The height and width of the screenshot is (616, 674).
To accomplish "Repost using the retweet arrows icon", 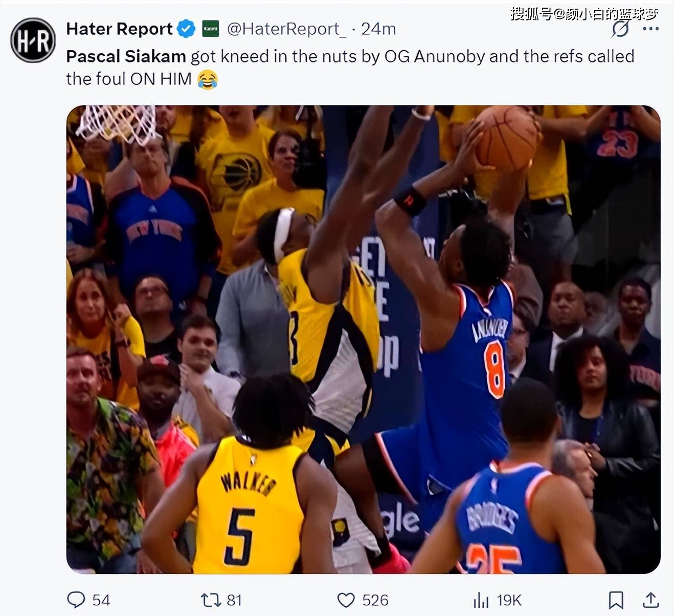I will tap(211, 600).
